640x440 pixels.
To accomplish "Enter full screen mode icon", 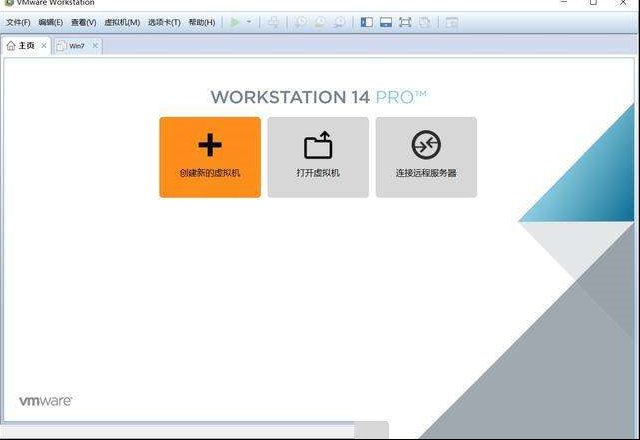I will pos(405,22).
